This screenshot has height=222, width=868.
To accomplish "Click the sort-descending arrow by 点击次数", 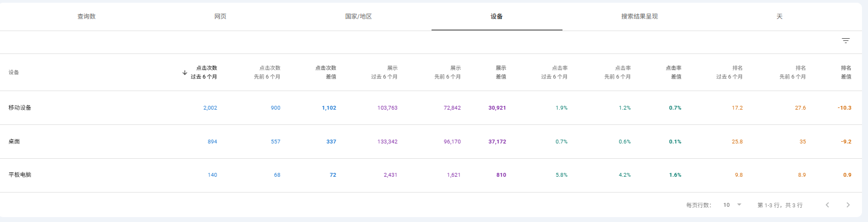I will pyautogui.click(x=185, y=73).
